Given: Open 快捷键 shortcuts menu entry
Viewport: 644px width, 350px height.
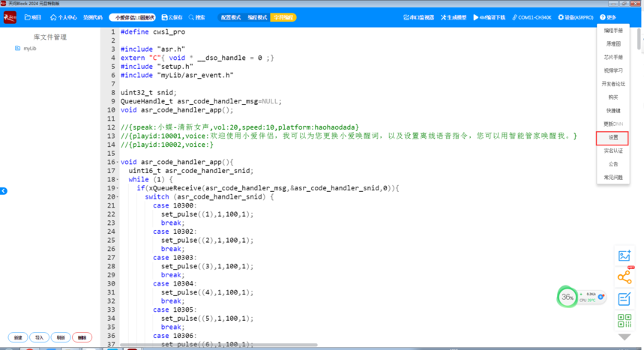Looking at the screenshot, I should point(613,111).
